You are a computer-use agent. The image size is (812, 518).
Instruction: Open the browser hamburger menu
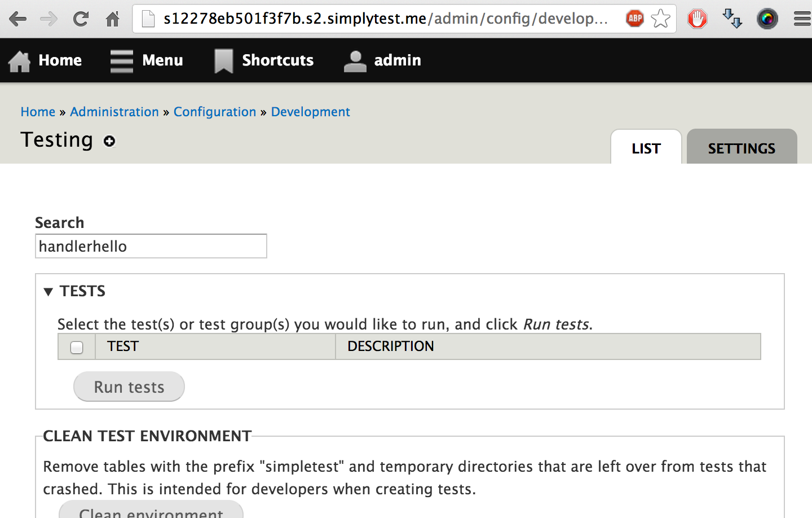click(x=801, y=18)
